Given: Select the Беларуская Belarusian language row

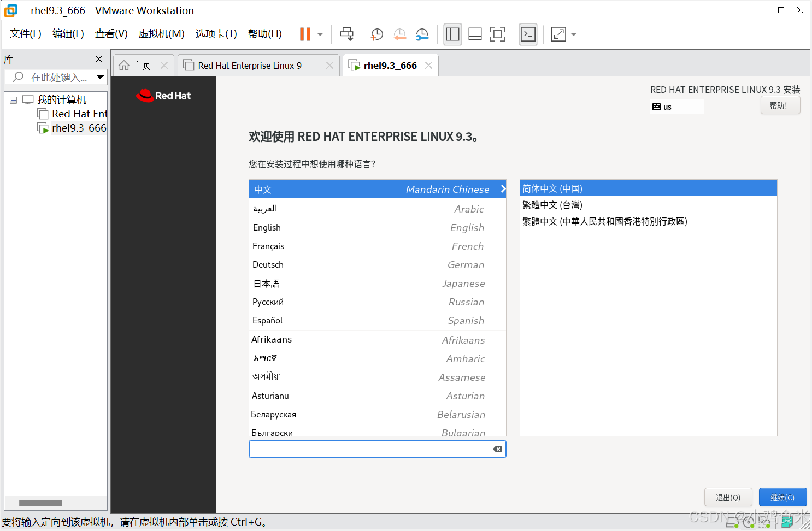Looking at the screenshot, I should (378, 414).
